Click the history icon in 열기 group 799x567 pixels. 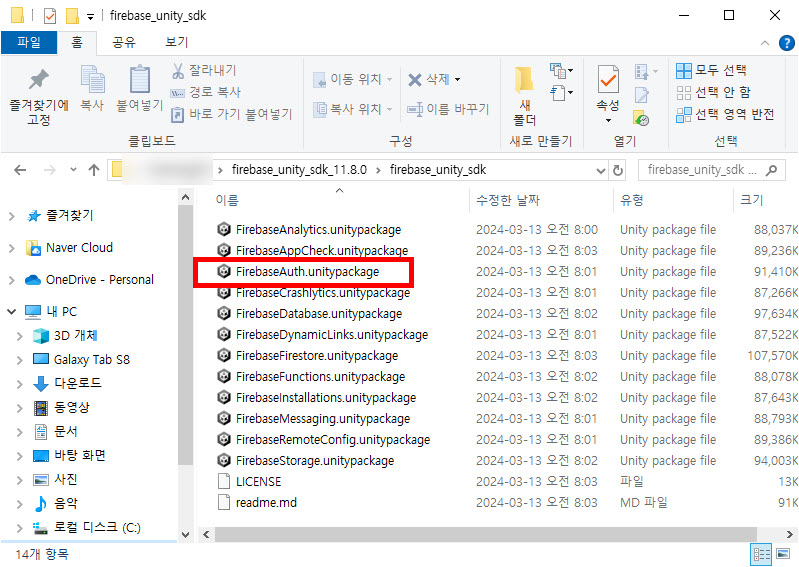click(641, 119)
